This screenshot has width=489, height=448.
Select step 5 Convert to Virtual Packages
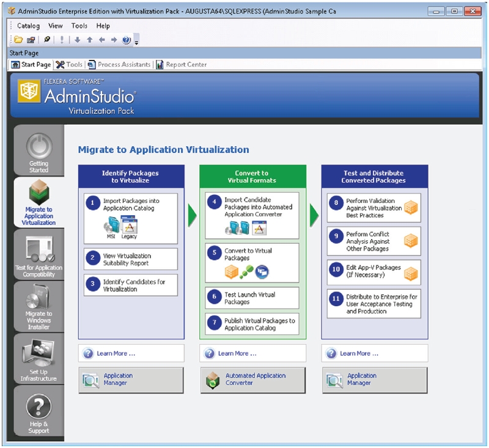252,263
